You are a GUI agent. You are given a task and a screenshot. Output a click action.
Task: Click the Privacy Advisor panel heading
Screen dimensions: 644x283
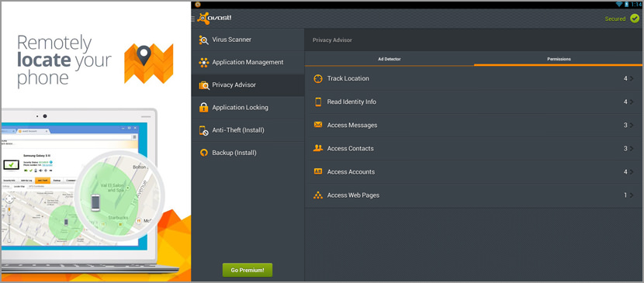[x=332, y=40]
